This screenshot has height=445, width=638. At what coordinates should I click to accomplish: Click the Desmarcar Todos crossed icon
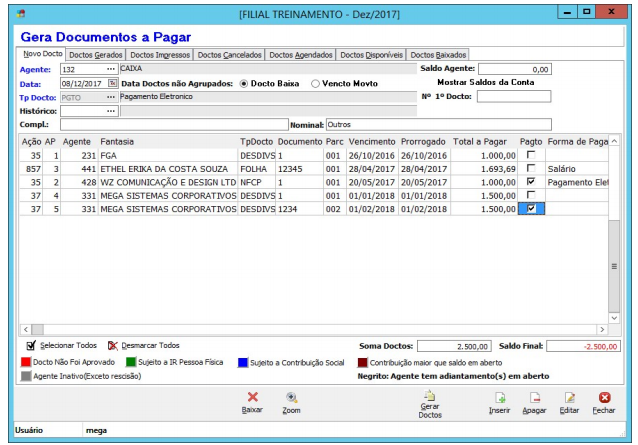pos(112,345)
